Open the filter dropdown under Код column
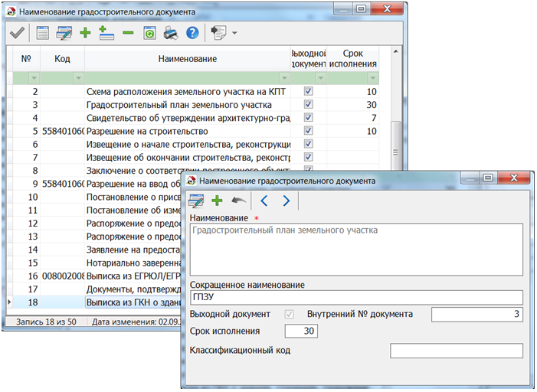The width and height of the screenshot is (537, 392). (x=77, y=78)
